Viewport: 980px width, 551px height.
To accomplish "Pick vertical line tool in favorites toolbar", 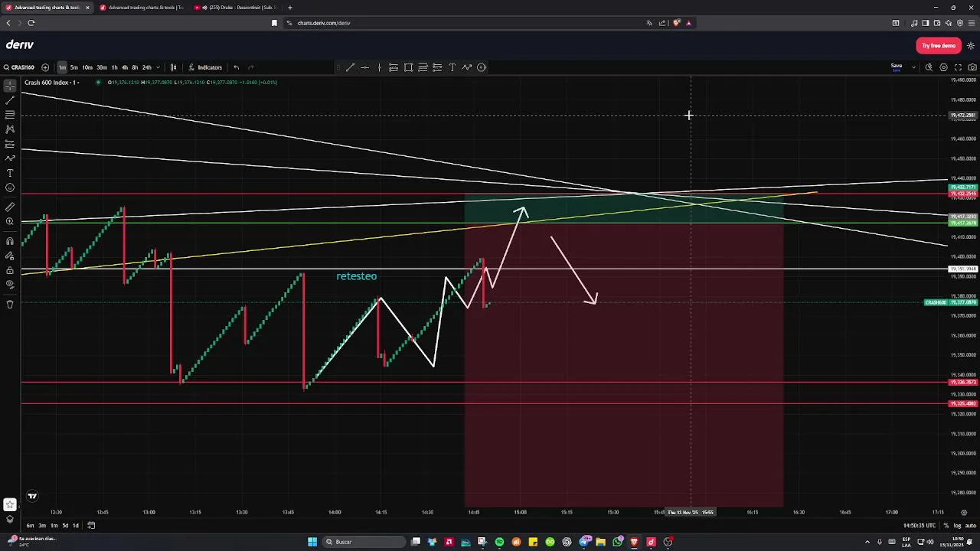I will click(379, 67).
